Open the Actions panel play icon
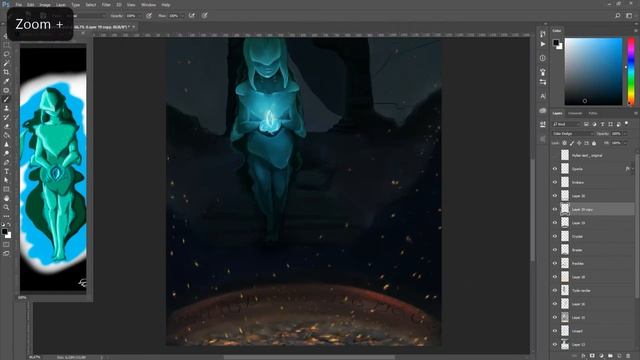The image size is (640, 360). point(542,44)
